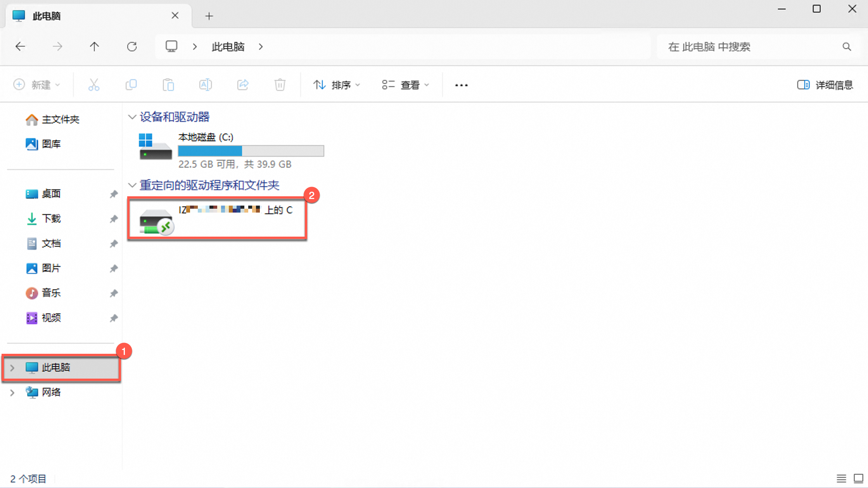Click the Refresh icon in navigation bar

tap(132, 47)
